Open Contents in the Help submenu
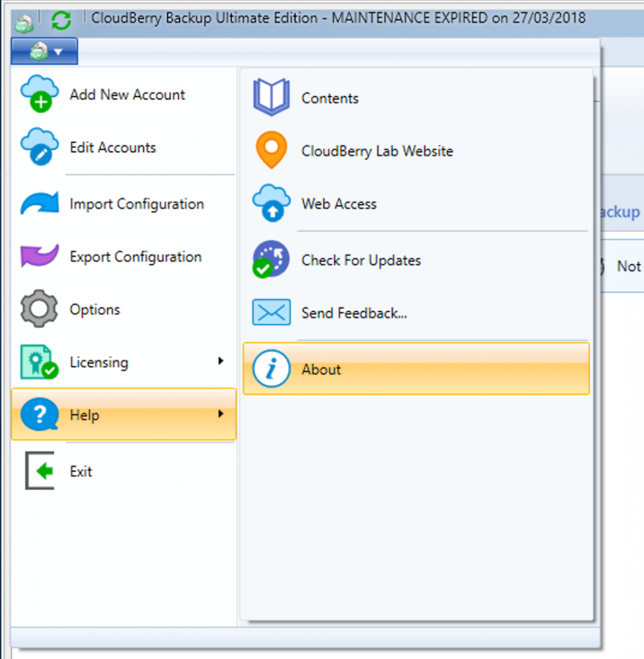Viewport: 644px width, 659px height. click(x=417, y=98)
